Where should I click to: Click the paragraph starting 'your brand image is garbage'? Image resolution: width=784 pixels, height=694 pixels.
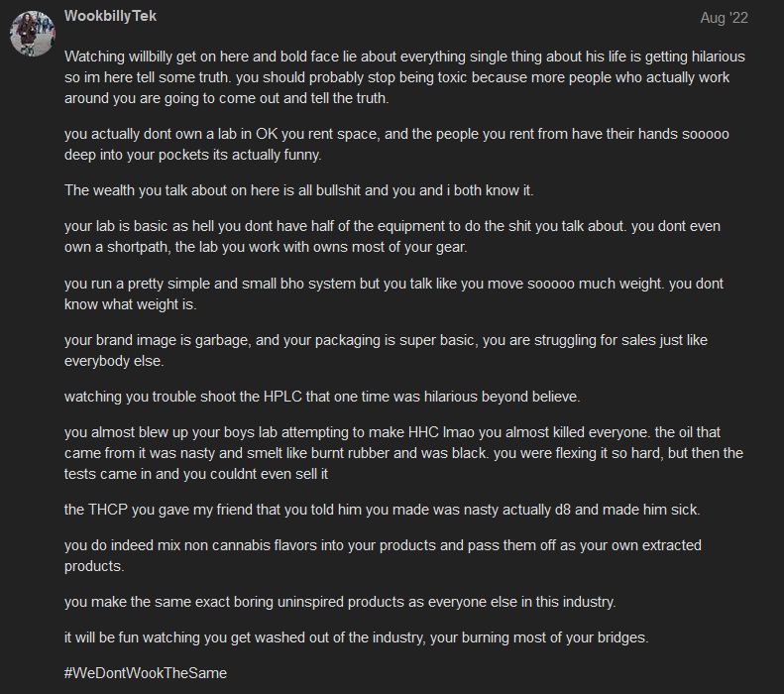(386, 351)
